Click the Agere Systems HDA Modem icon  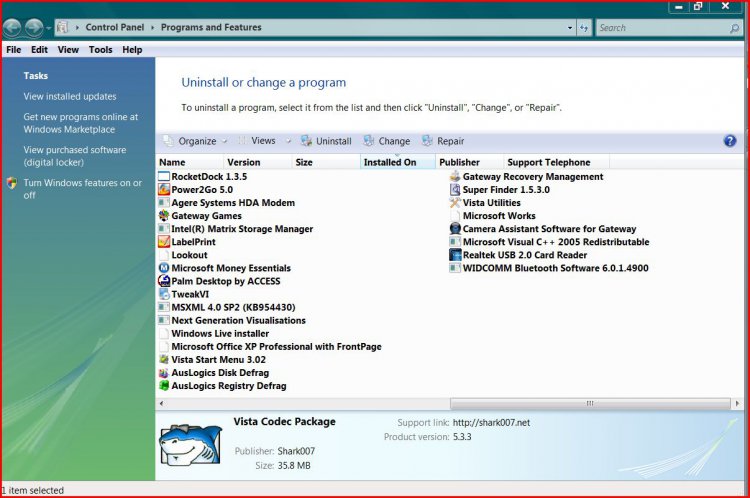[x=164, y=202]
